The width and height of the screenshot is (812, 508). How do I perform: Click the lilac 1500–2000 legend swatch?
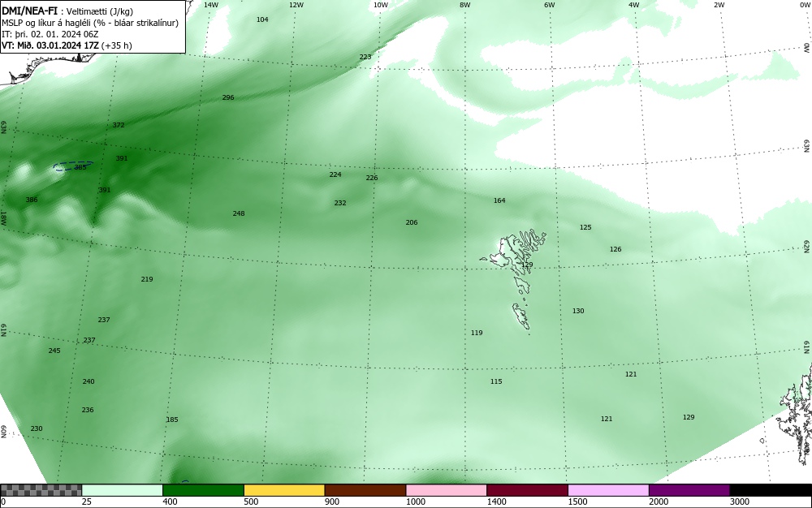click(608, 490)
